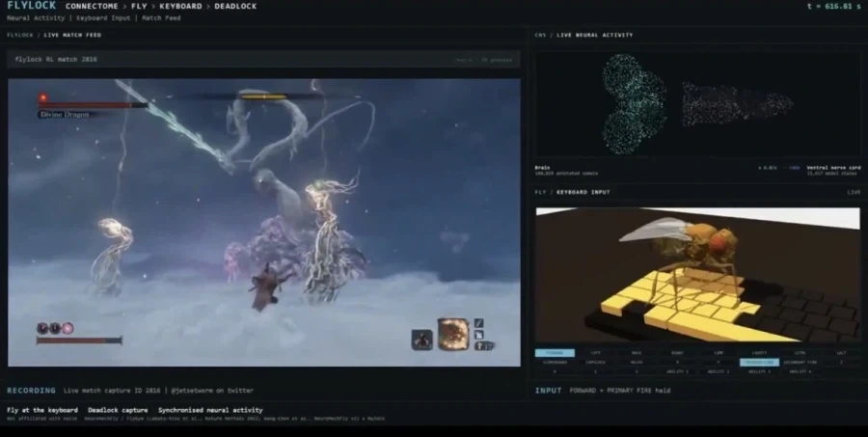Select the Keyboard Input subtitle link

click(103, 17)
